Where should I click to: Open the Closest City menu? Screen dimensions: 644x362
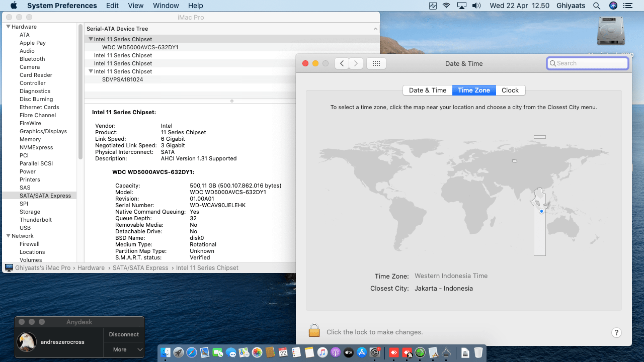(444, 289)
